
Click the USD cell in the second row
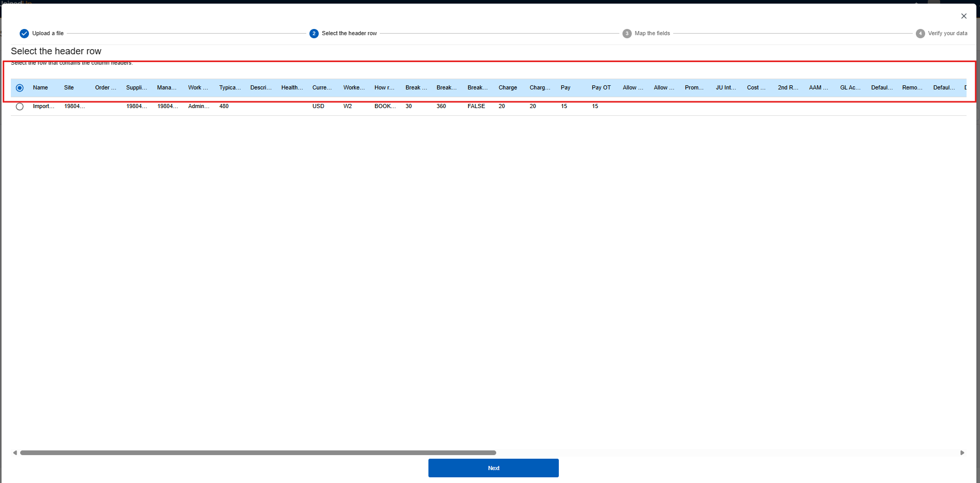point(318,107)
